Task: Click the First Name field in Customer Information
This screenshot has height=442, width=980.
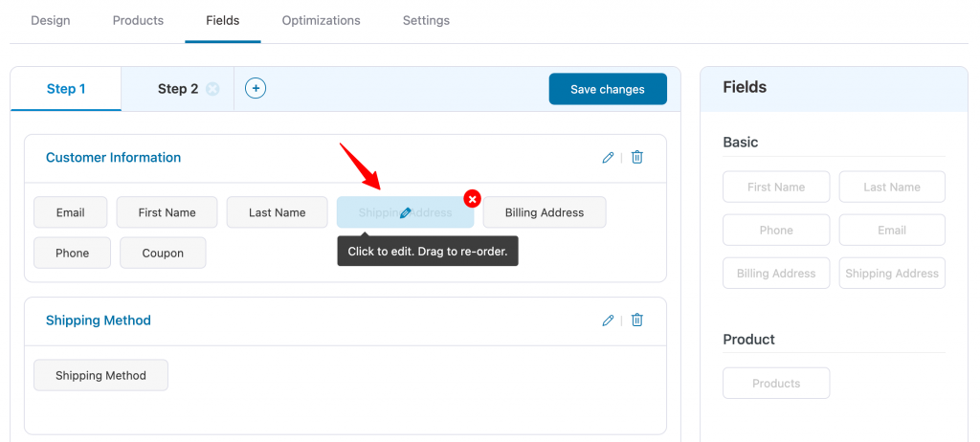Action: [x=167, y=212]
